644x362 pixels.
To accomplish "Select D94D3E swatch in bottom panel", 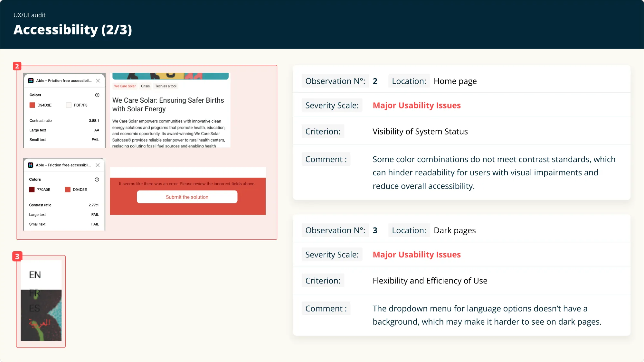I will pyautogui.click(x=68, y=190).
